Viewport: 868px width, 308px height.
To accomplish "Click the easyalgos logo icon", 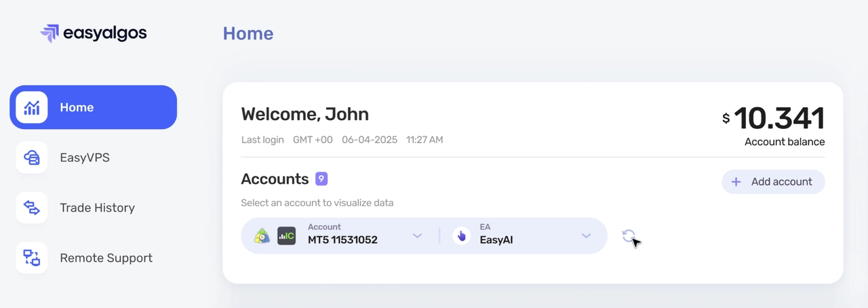I will [x=50, y=33].
